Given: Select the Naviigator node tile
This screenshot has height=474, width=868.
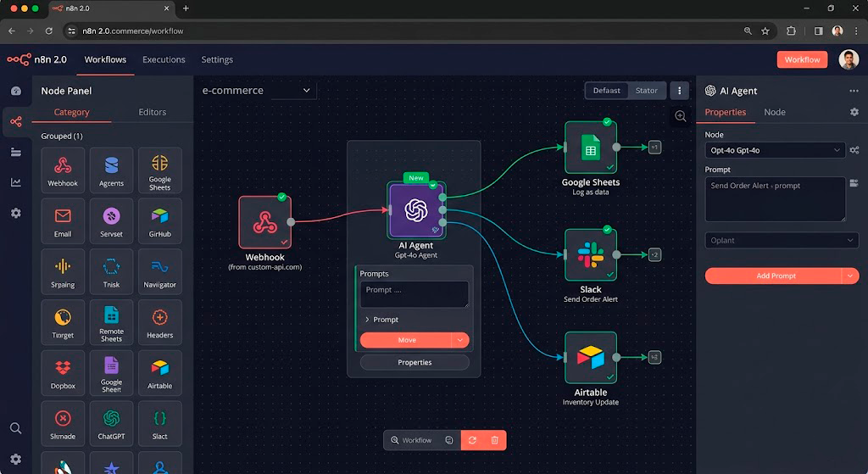Looking at the screenshot, I should coord(159,271).
